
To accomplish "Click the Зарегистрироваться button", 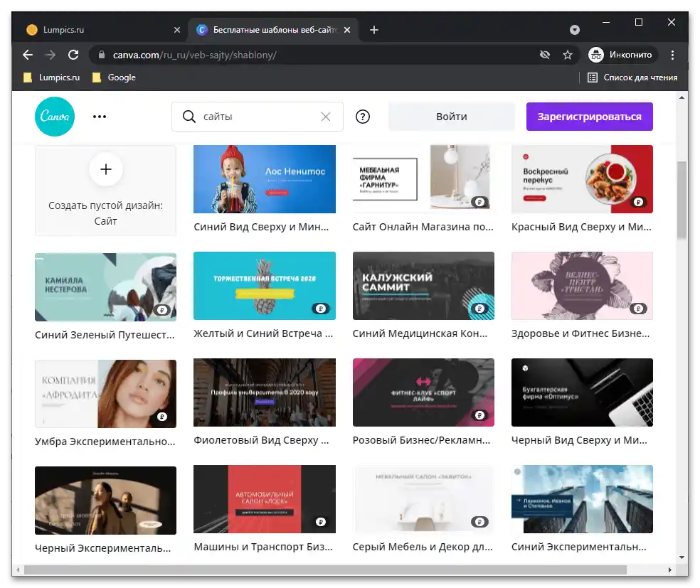I will (589, 117).
